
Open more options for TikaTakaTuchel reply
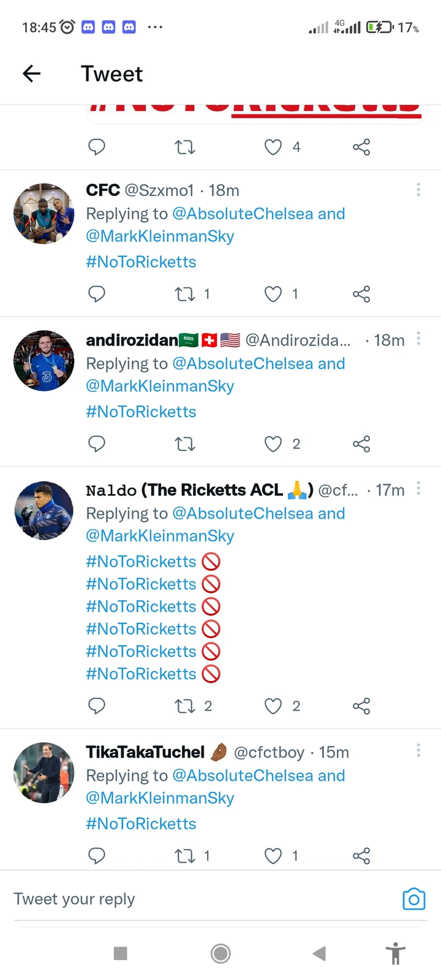(418, 750)
